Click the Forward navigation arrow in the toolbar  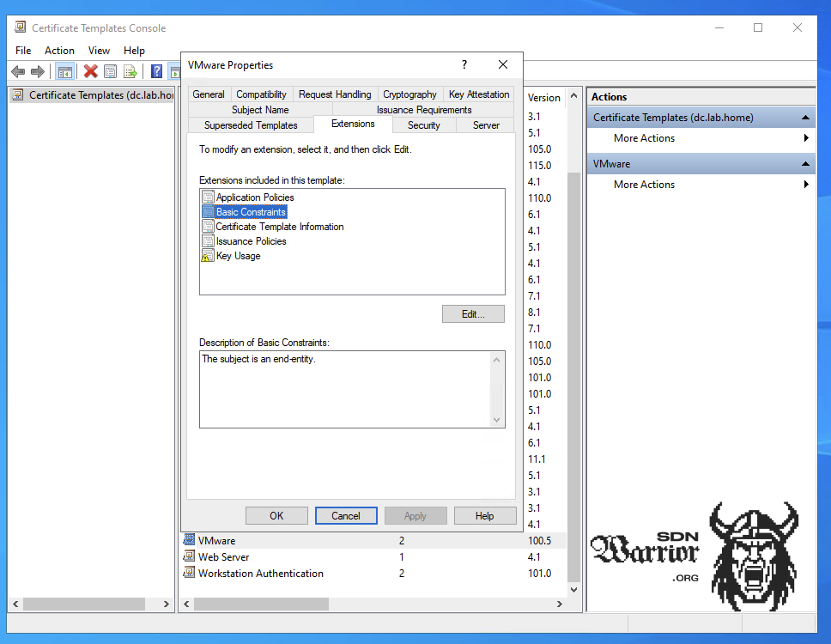tap(36, 71)
